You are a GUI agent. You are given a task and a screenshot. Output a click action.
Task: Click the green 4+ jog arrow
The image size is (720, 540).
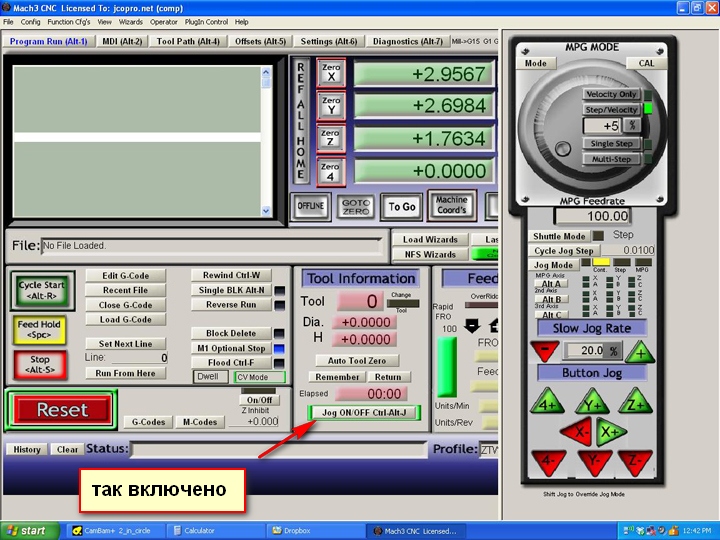pos(547,402)
